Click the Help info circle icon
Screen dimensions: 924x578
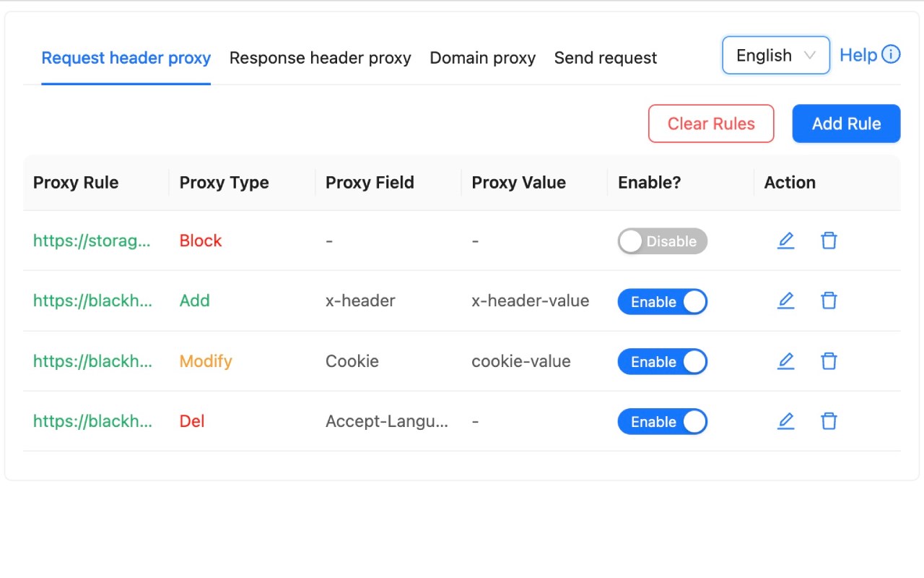click(892, 55)
